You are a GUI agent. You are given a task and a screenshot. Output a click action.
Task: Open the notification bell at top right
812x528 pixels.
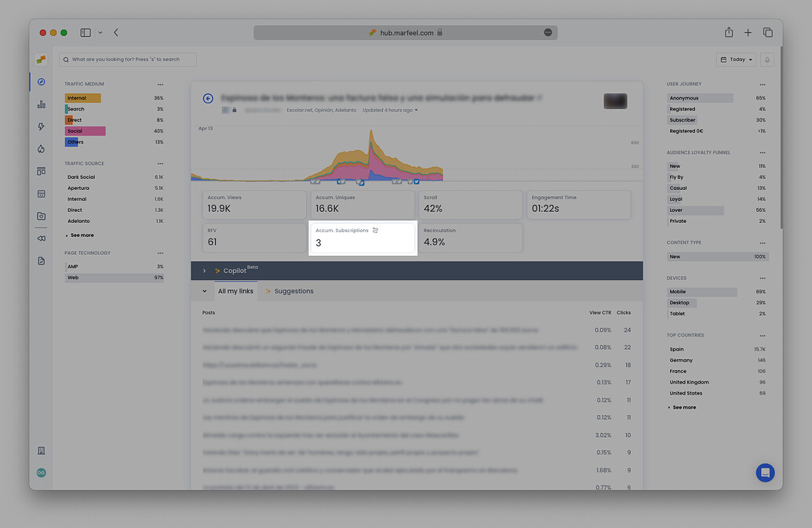(766, 59)
